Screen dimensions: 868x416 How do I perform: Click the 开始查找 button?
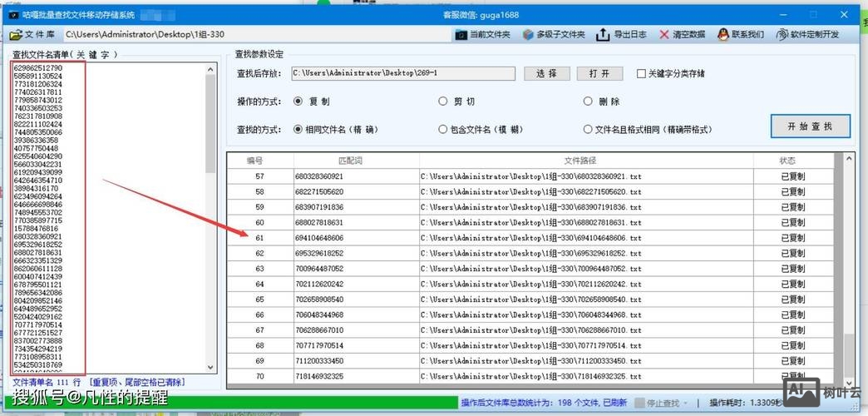(x=810, y=126)
